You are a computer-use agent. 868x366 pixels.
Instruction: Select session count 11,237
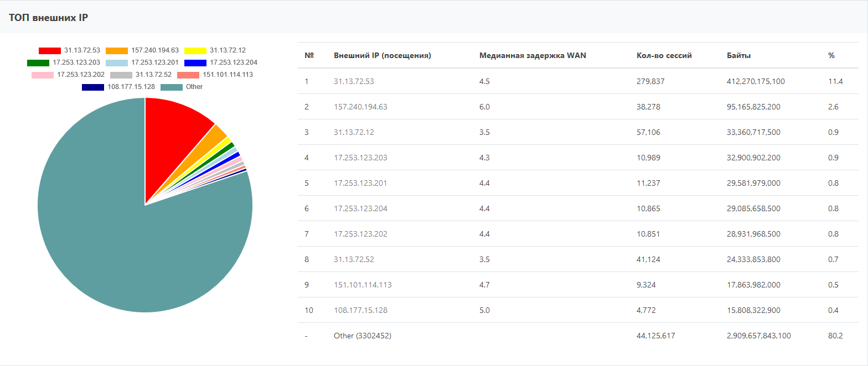point(648,183)
